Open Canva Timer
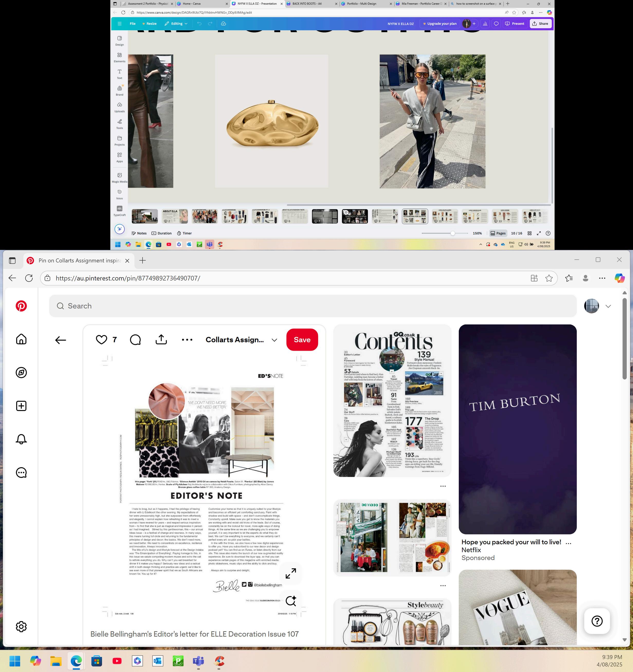The image size is (633, 672). pyautogui.click(x=185, y=233)
